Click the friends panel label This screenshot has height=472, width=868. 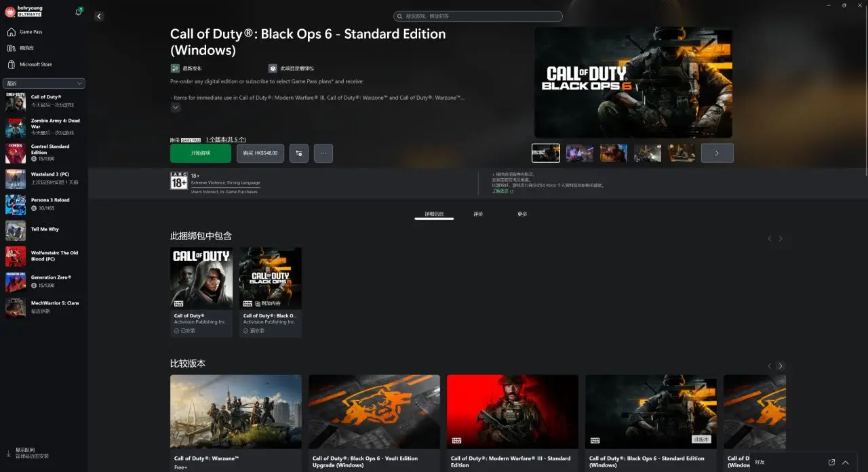759,463
